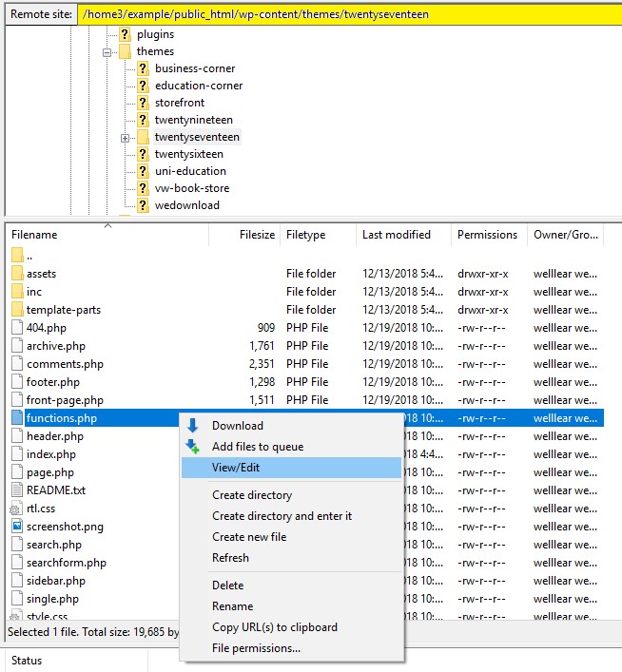This screenshot has width=622, height=672.
Task: Click the question-mark icon beside storefront
Action: [143, 103]
